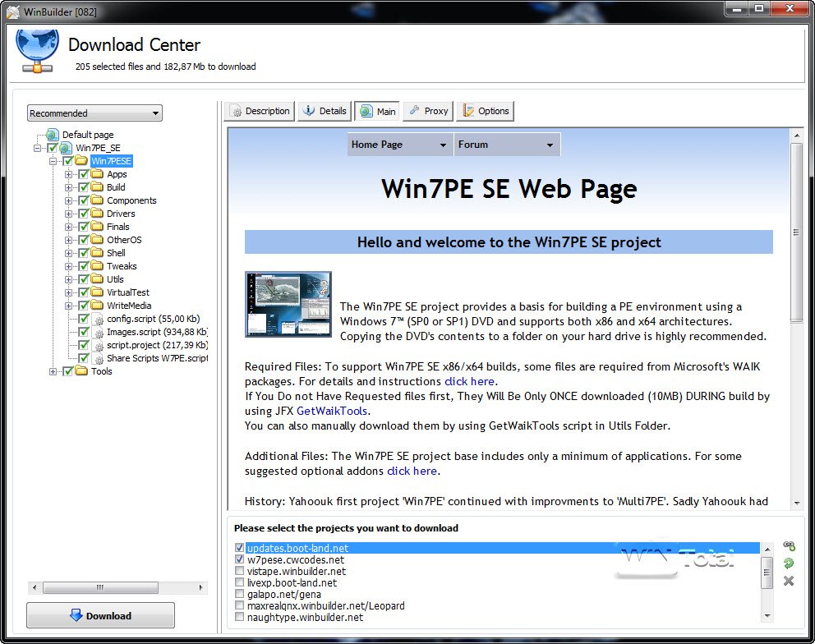Click the tree panel horizontal scrollbar thumb
Screen dimensions: 815x644
(100, 587)
